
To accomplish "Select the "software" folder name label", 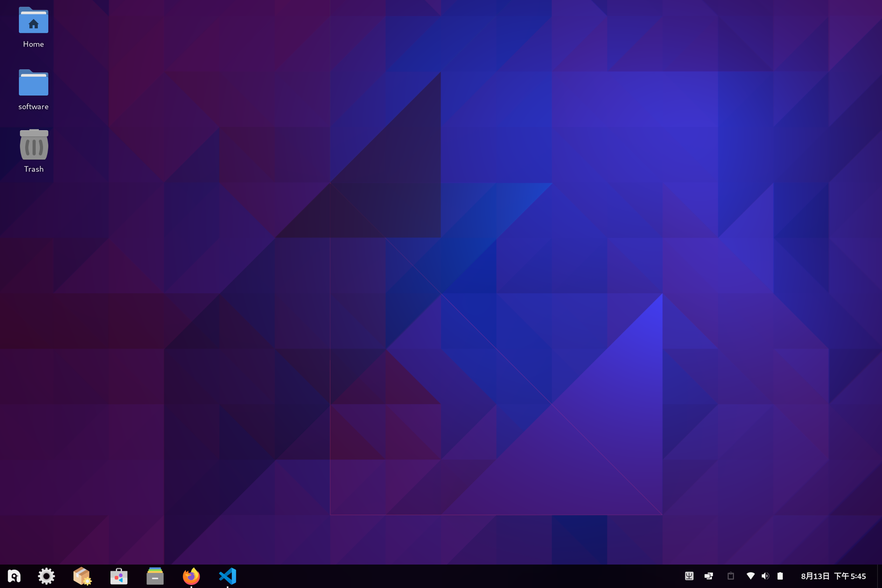I will coord(33,107).
